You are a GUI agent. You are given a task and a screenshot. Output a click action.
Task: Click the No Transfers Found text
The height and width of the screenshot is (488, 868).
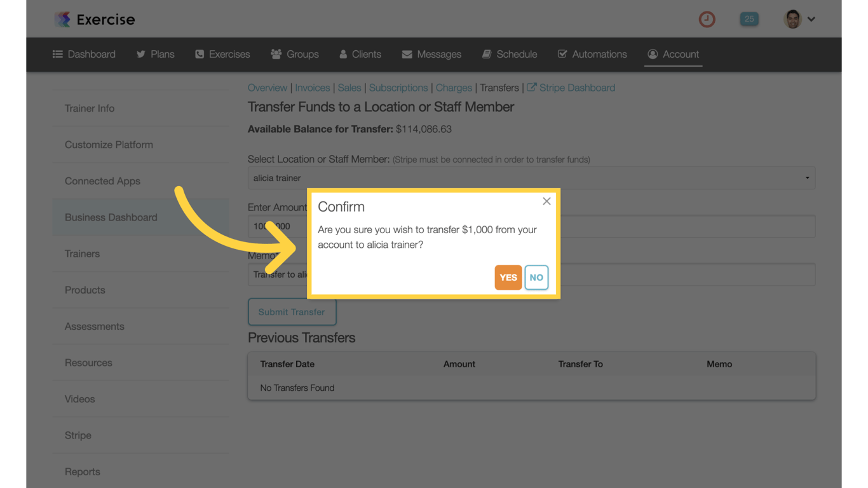click(297, 388)
